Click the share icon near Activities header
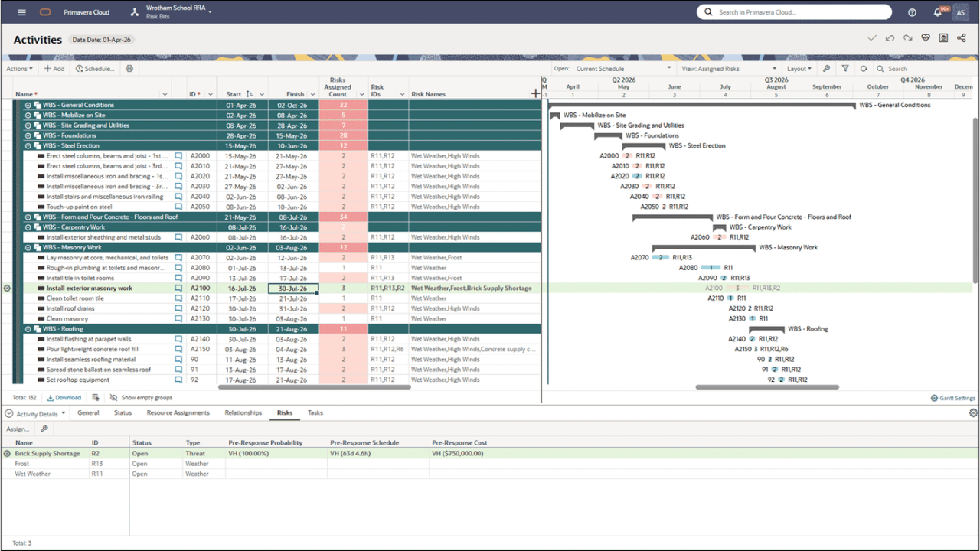980x551 pixels. pos(962,38)
